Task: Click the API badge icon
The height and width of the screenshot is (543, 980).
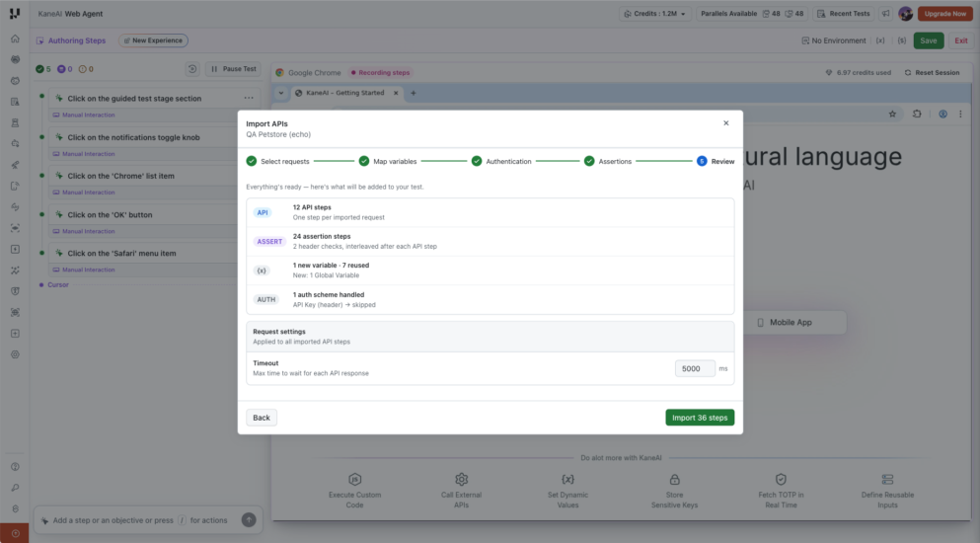Action: 263,212
